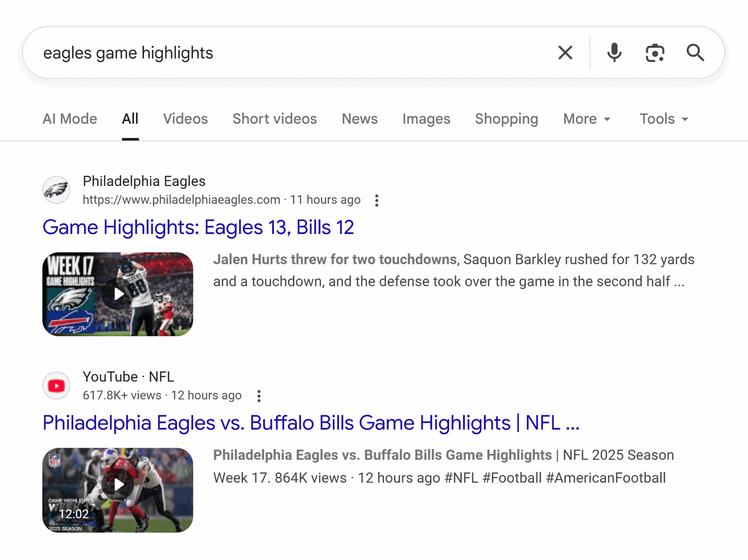Switch to Images tab
The image size is (748, 560).
(x=426, y=119)
